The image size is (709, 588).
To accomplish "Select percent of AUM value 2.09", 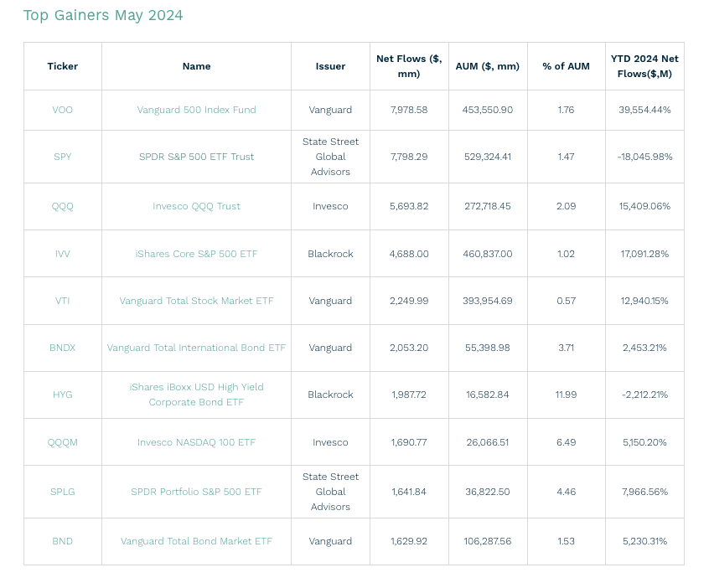I will 567,206.
